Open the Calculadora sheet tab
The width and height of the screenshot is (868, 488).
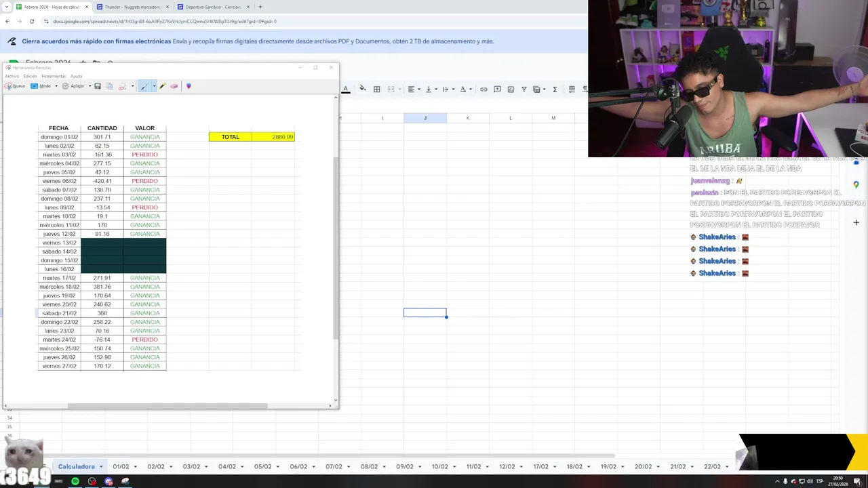(x=76, y=466)
